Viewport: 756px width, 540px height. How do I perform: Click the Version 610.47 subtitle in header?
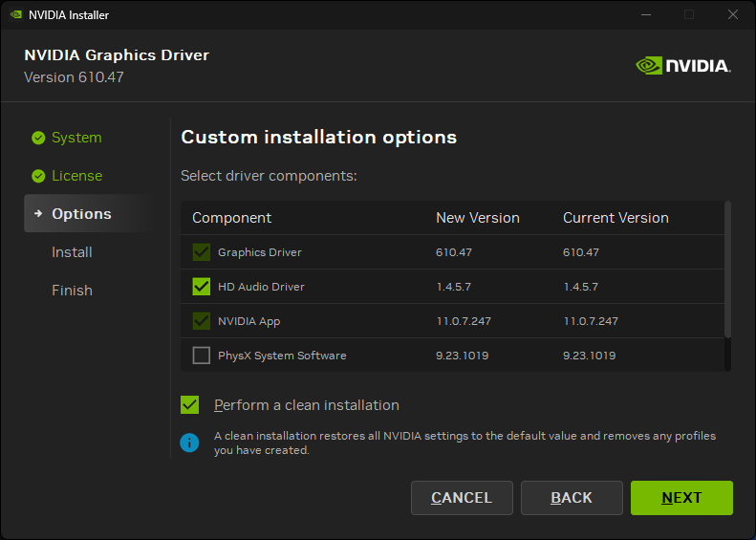[74, 77]
